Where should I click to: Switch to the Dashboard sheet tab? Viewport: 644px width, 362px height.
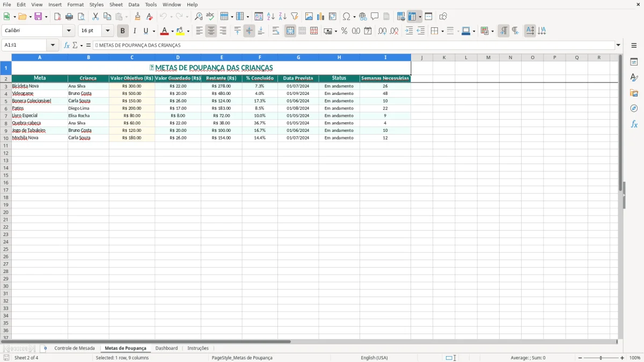tap(166, 348)
